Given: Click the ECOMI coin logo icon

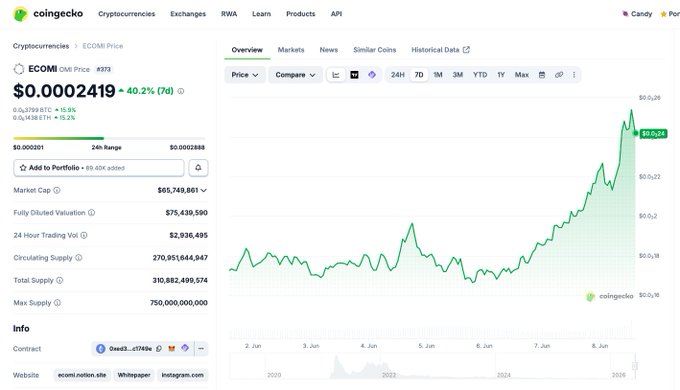Looking at the screenshot, I should point(19,69).
